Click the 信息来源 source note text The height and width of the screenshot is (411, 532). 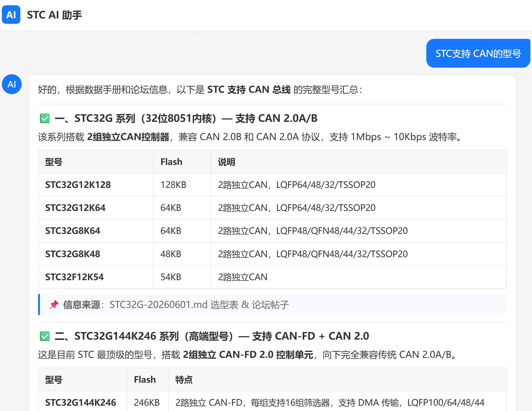click(176, 305)
